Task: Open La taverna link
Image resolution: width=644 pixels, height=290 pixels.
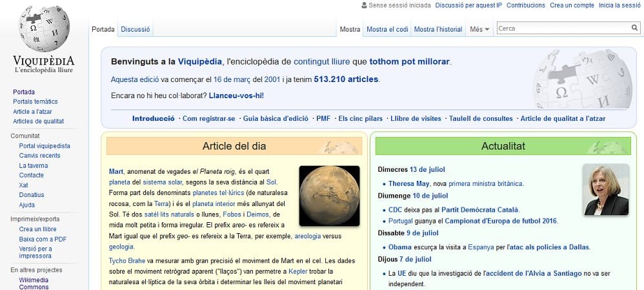Action: coord(34,166)
